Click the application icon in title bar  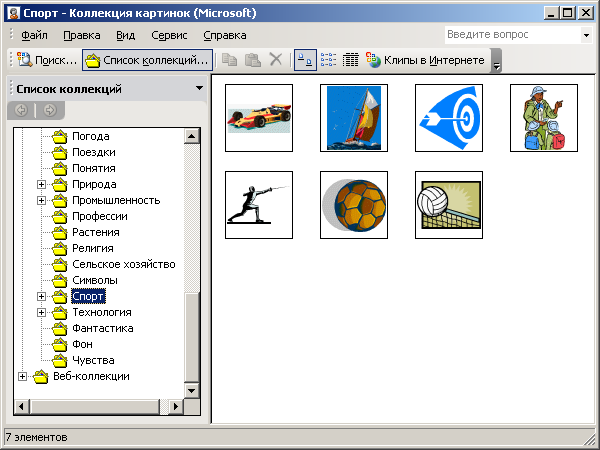pos(14,13)
